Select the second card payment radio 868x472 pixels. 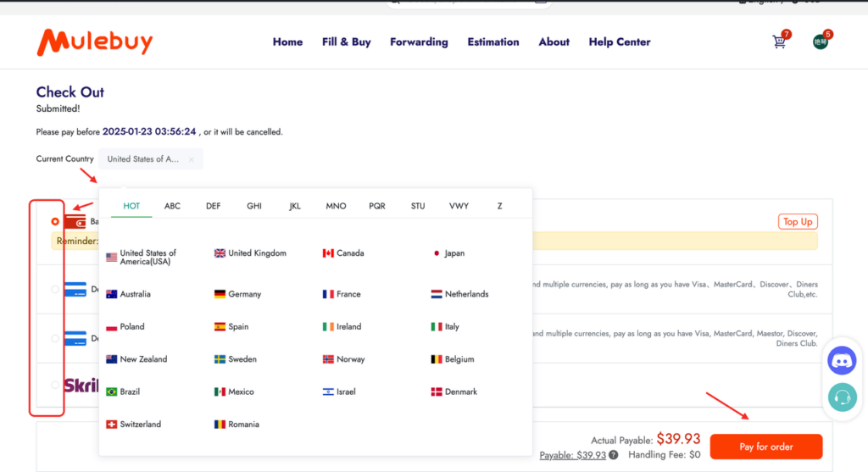click(x=55, y=338)
